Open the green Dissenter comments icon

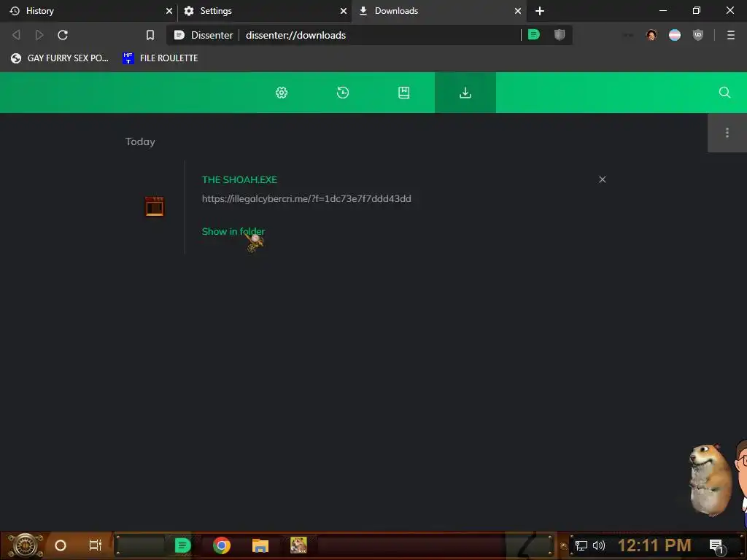pos(534,34)
